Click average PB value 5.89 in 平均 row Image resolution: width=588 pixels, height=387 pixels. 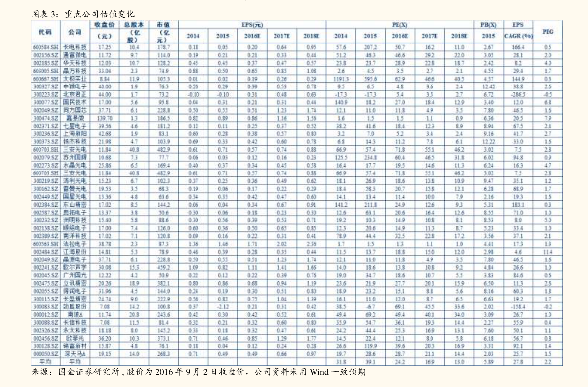coord(488,362)
